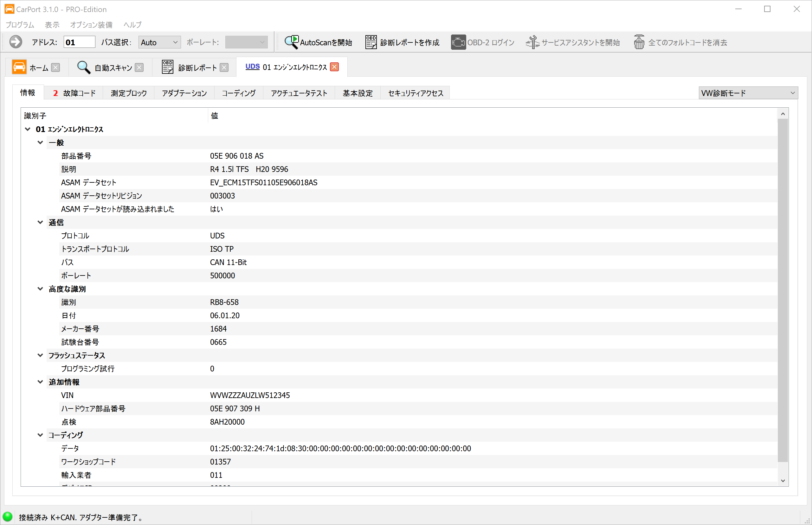The height and width of the screenshot is (525, 812).
Task: Click the magnifier auto scan tab icon
Action: [x=84, y=67]
